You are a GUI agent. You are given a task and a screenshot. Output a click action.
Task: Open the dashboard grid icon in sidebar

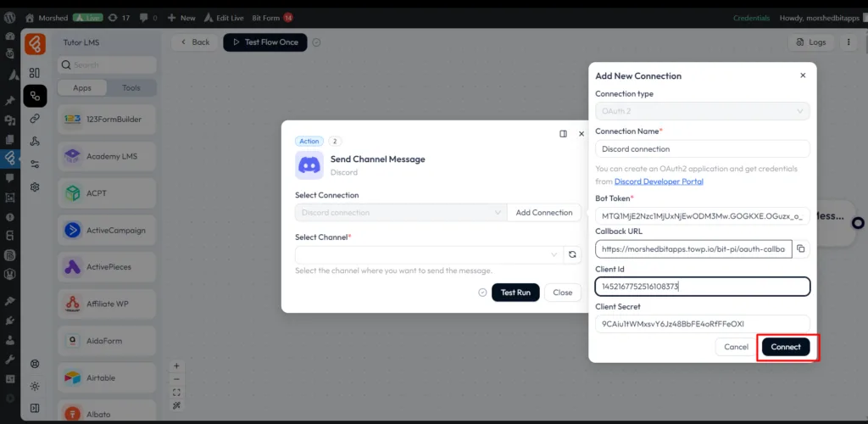pyautogui.click(x=35, y=73)
